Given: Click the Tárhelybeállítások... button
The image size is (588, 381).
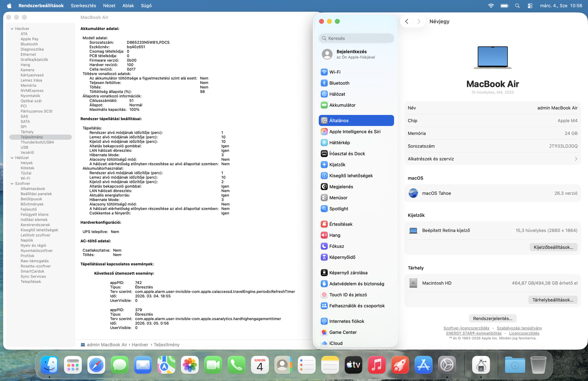Looking at the screenshot, I should pyautogui.click(x=553, y=300).
